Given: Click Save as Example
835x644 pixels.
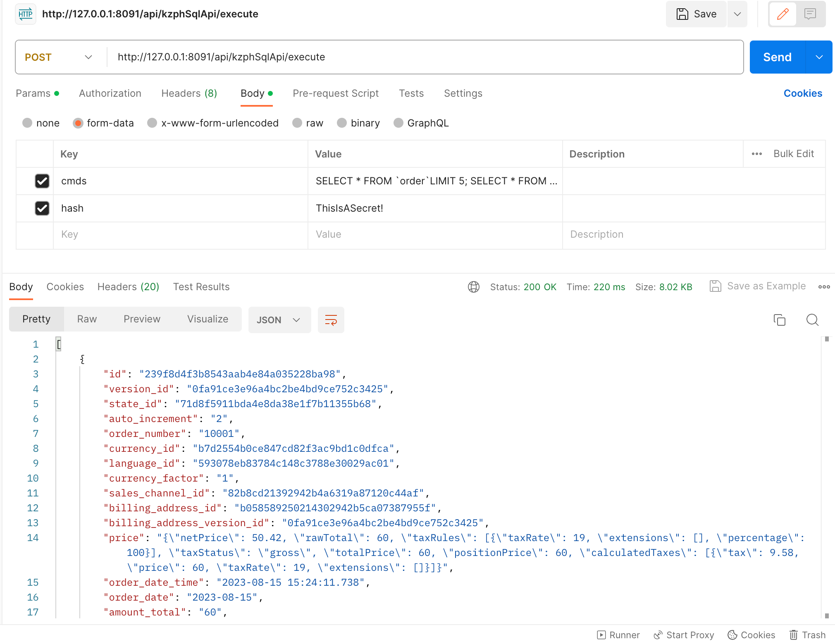Looking at the screenshot, I should [x=758, y=286].
